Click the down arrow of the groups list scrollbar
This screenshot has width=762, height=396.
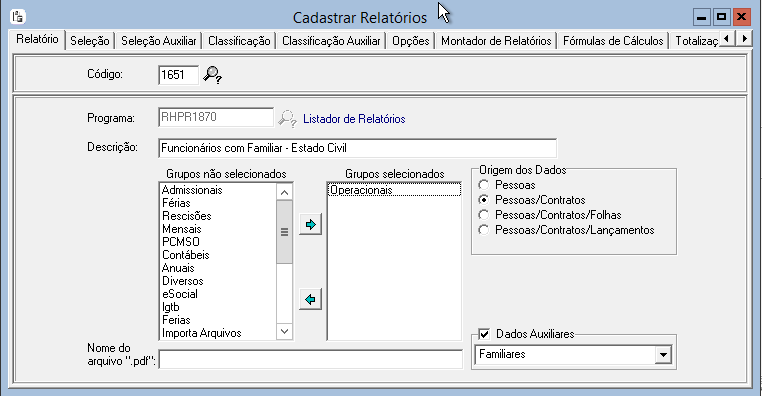click(284, 331)
